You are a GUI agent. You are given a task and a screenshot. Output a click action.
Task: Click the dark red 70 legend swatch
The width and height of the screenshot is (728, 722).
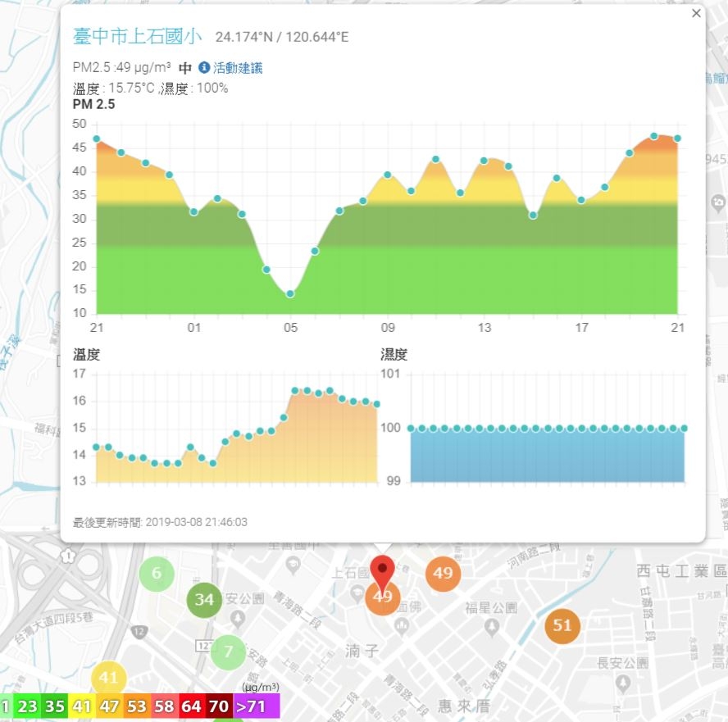[x=219, y=706]
